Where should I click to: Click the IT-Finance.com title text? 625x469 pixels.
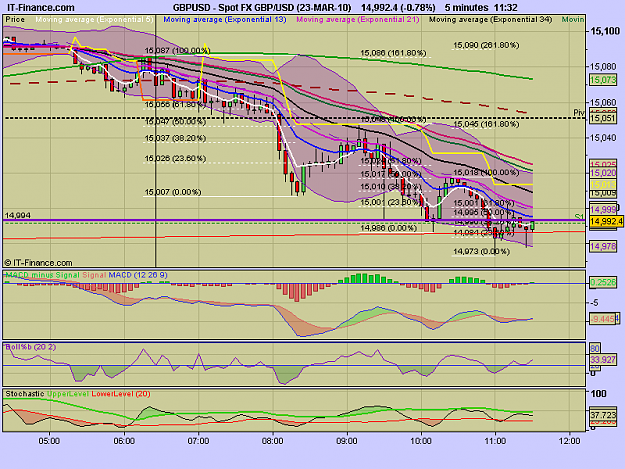(40, 8)
